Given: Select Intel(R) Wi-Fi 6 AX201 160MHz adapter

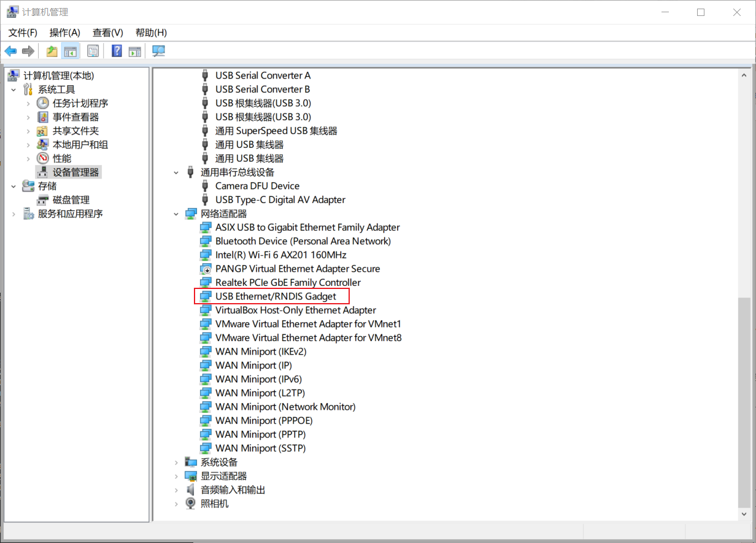Looking at the screenshot, I should coord(280,255).
